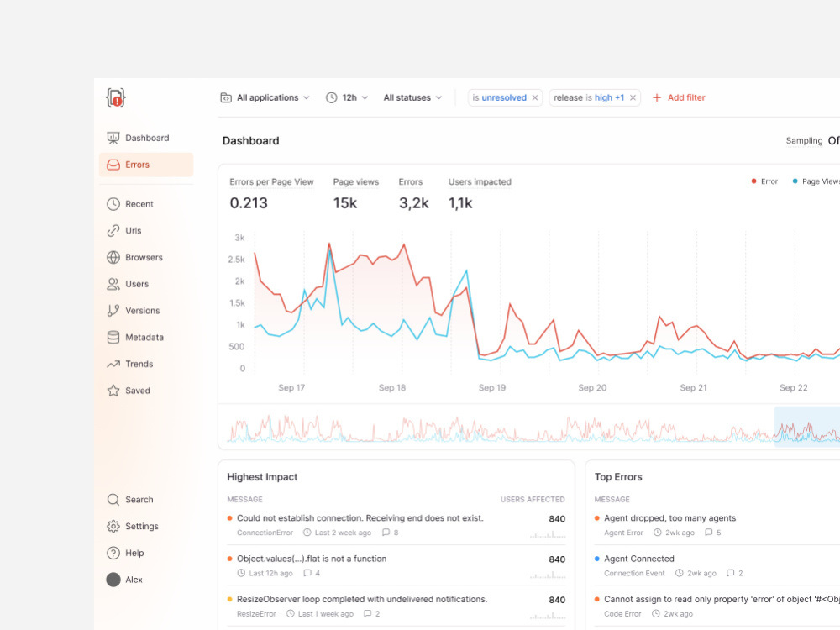Click the time range clock icon
The image size is (840, 630).
click(x=332, y=97)
